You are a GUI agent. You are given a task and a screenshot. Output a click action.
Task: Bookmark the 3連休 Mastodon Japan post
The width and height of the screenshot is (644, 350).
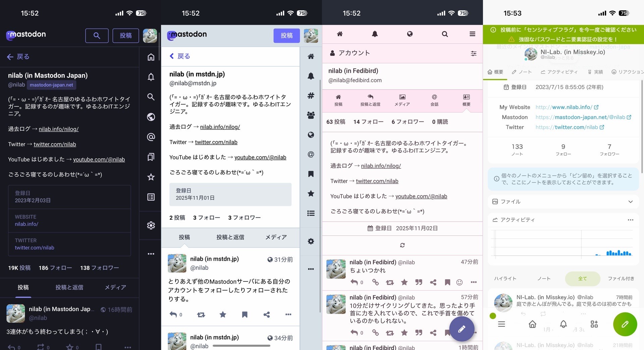98,347
